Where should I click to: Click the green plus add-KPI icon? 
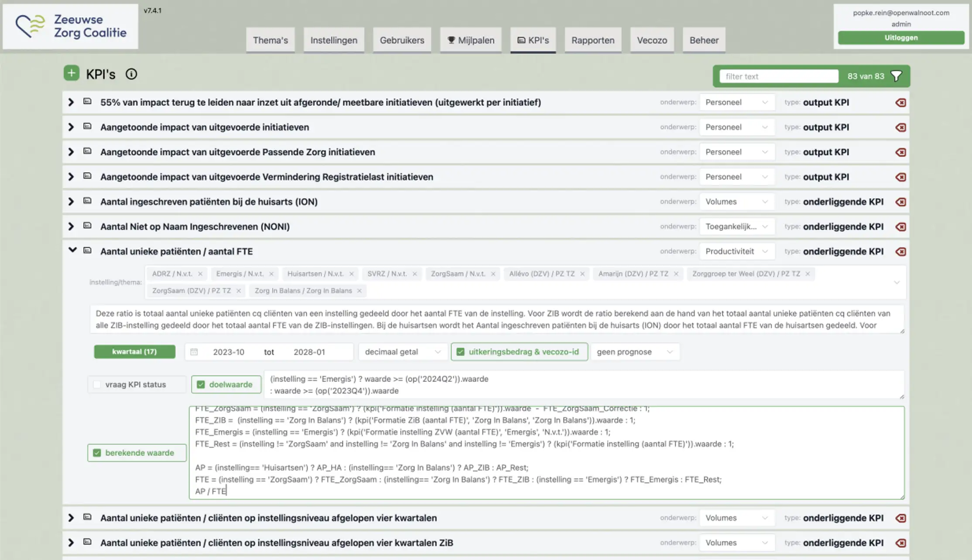71,73
